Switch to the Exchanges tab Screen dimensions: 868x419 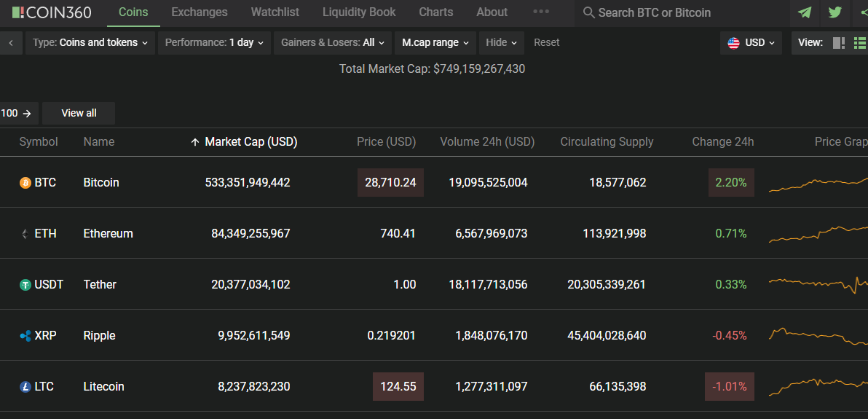(x=200, y=12)
